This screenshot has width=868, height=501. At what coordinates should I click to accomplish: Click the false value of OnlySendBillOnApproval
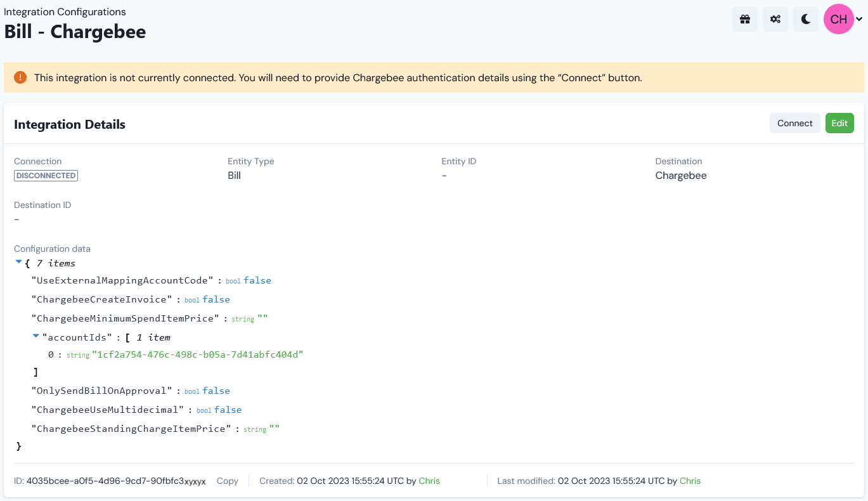[216, 391]
